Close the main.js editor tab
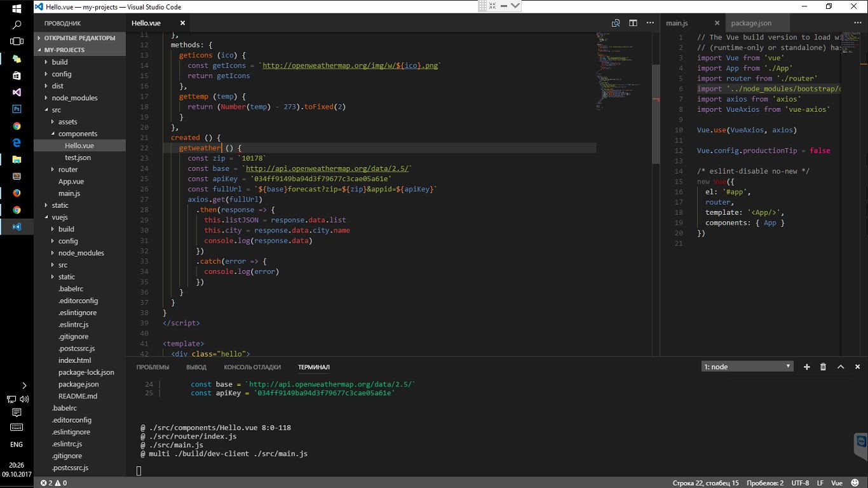Image resolution: width=868 pixels, height=488 pixels. coord(718,23)
